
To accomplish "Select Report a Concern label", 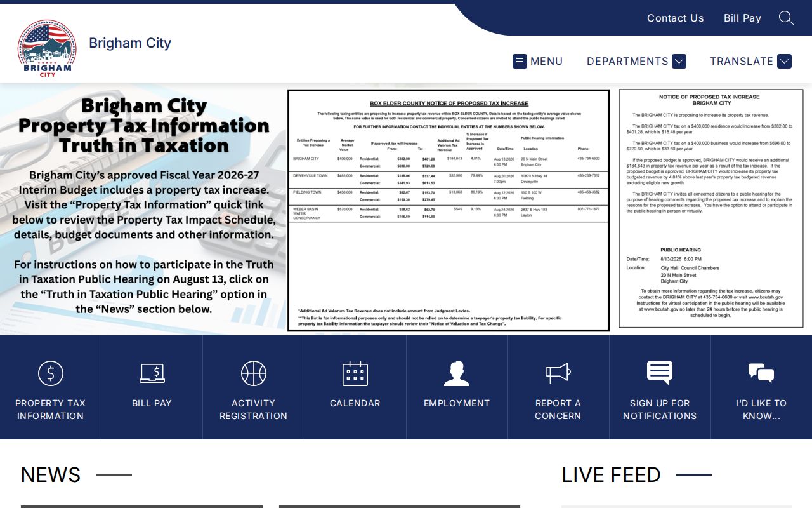I will click(x=558, y=410).
